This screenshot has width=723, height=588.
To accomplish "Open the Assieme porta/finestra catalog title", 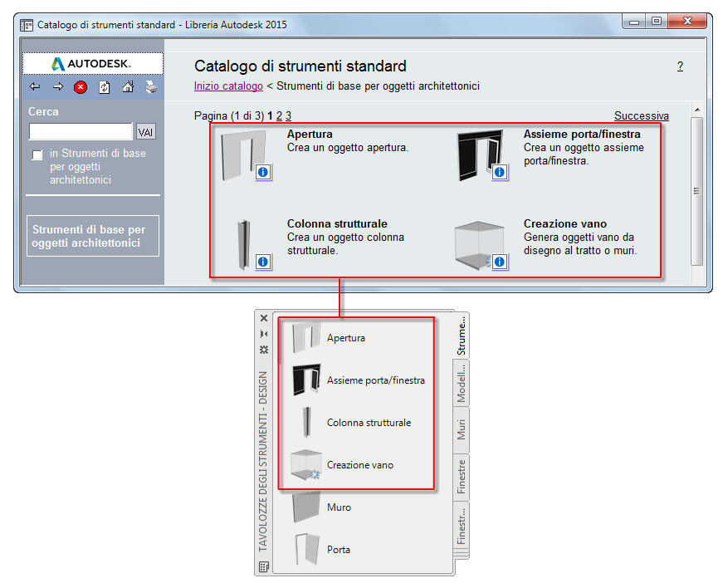I will (x=582, y=135).
